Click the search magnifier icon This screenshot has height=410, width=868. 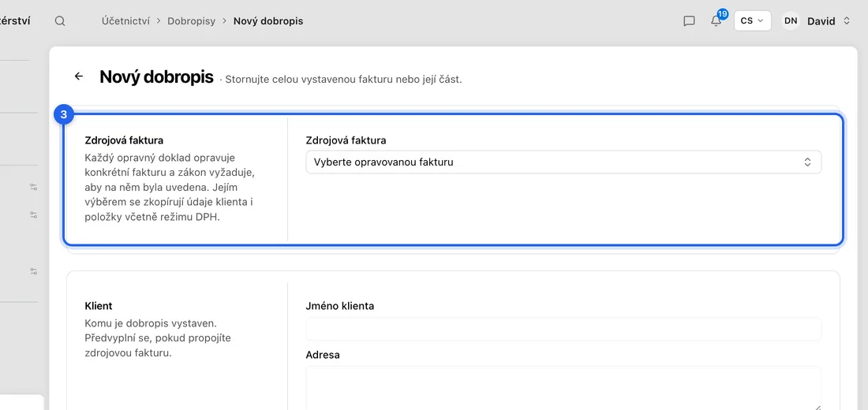click(60, 21)
